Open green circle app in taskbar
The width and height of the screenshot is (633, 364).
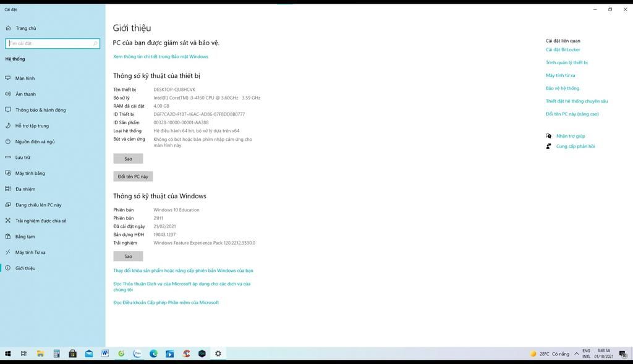coord(121,353)
